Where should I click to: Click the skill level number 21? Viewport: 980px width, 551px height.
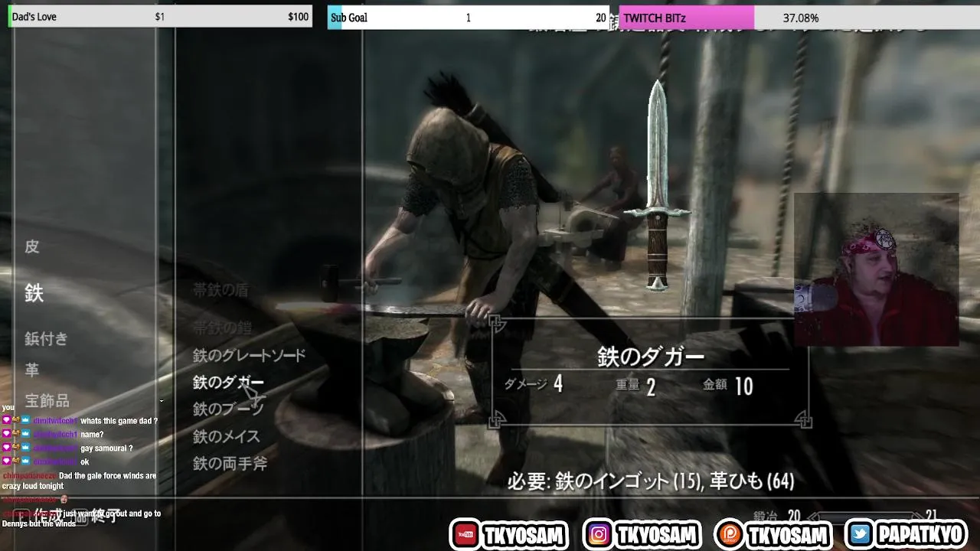point(931,517)
